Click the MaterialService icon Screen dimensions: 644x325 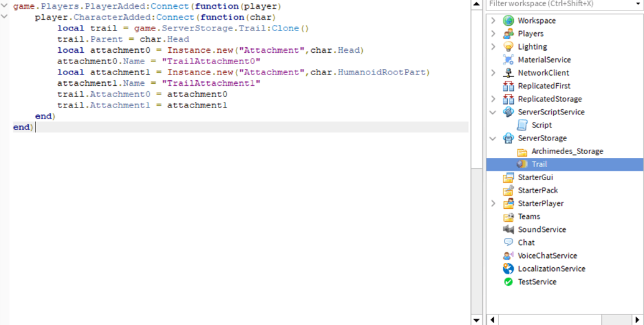coord(508,60)
